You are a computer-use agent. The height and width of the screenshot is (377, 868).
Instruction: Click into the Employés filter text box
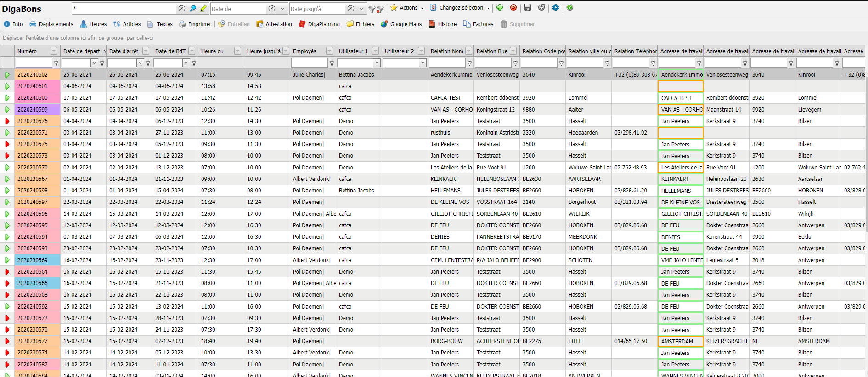point(310,63)
